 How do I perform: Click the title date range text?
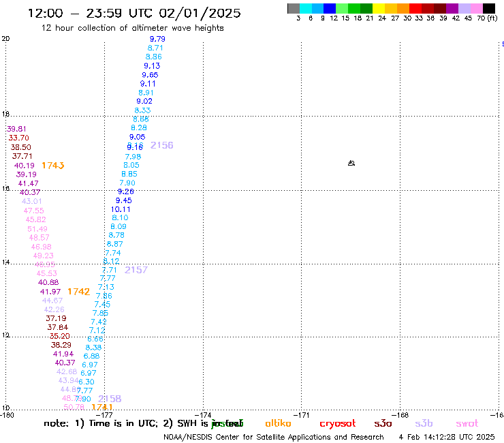click(134, 13)
